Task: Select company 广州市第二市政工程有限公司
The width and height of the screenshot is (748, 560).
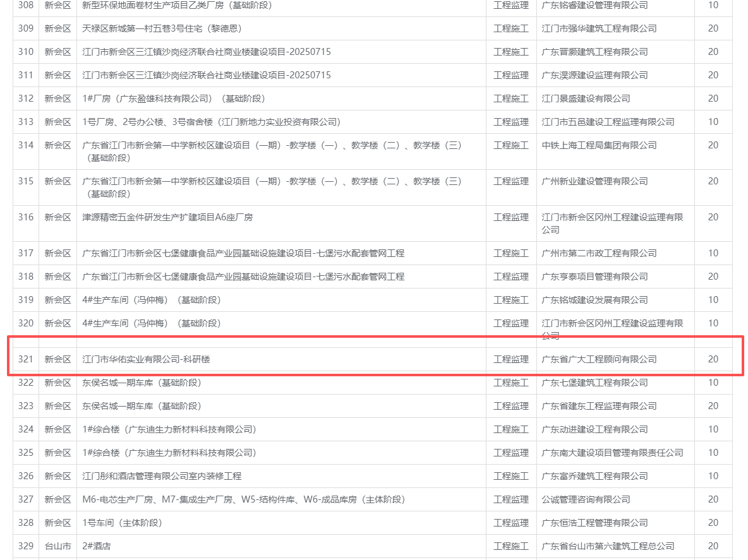Action: point(599,253)
